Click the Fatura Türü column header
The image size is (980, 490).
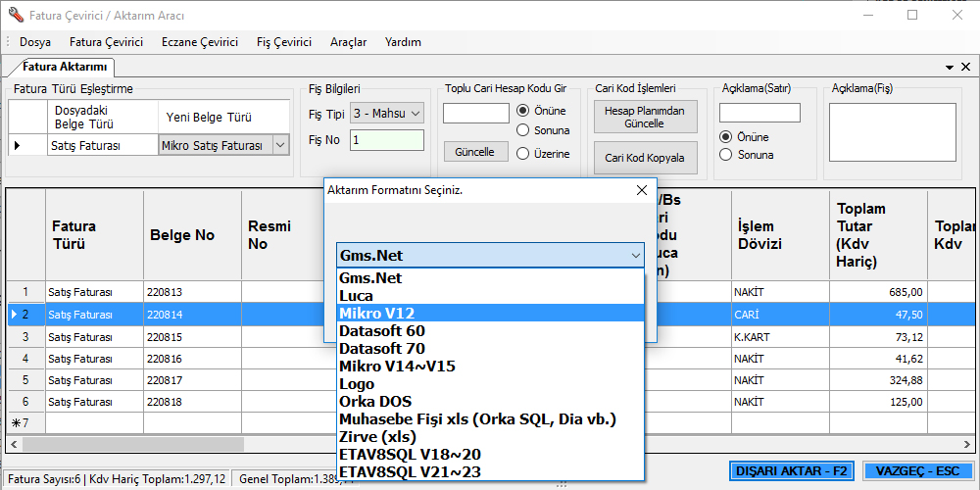(94, 235)
